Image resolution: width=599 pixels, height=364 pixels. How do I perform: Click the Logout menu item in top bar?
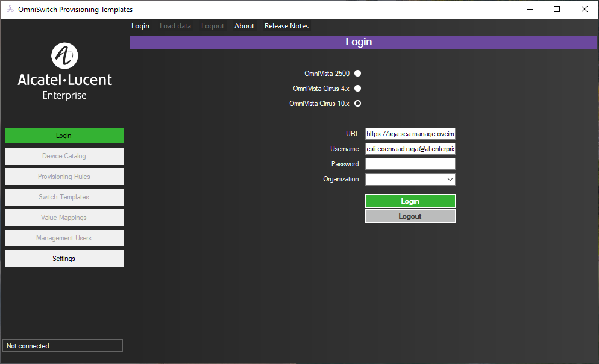pos(212,26)
